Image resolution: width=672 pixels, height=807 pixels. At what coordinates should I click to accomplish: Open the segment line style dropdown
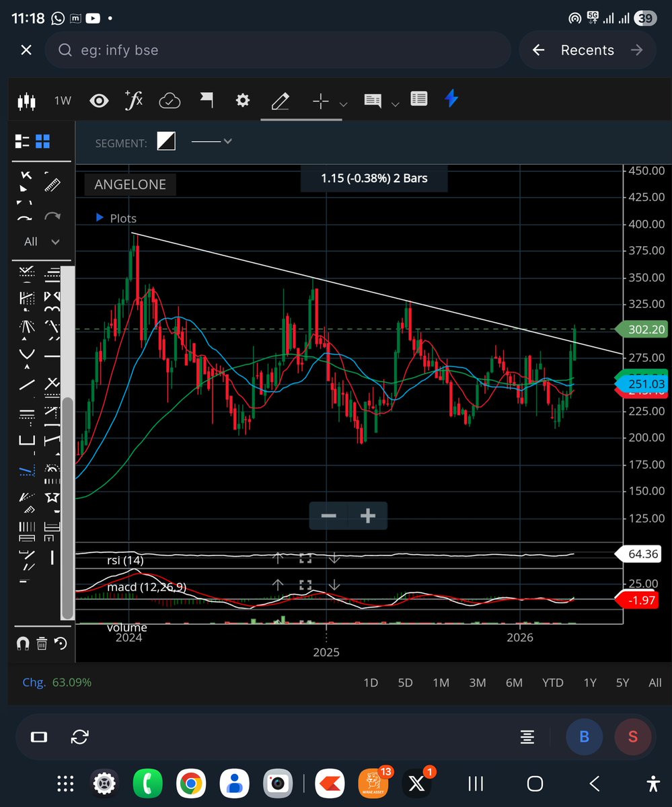coord(212,141)
